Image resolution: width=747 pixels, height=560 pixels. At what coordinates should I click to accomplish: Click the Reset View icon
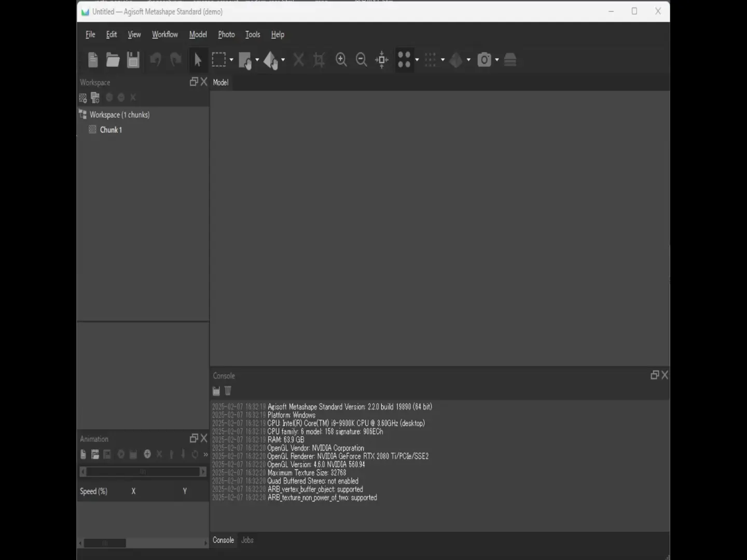382,60
